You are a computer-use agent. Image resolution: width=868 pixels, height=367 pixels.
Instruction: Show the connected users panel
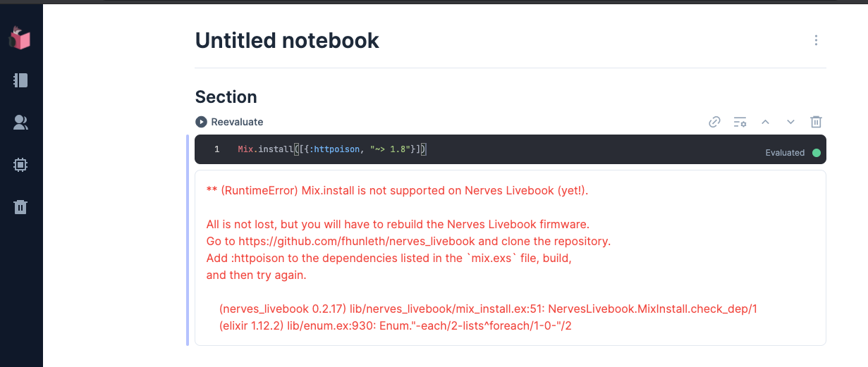click(x=20, y=123)
